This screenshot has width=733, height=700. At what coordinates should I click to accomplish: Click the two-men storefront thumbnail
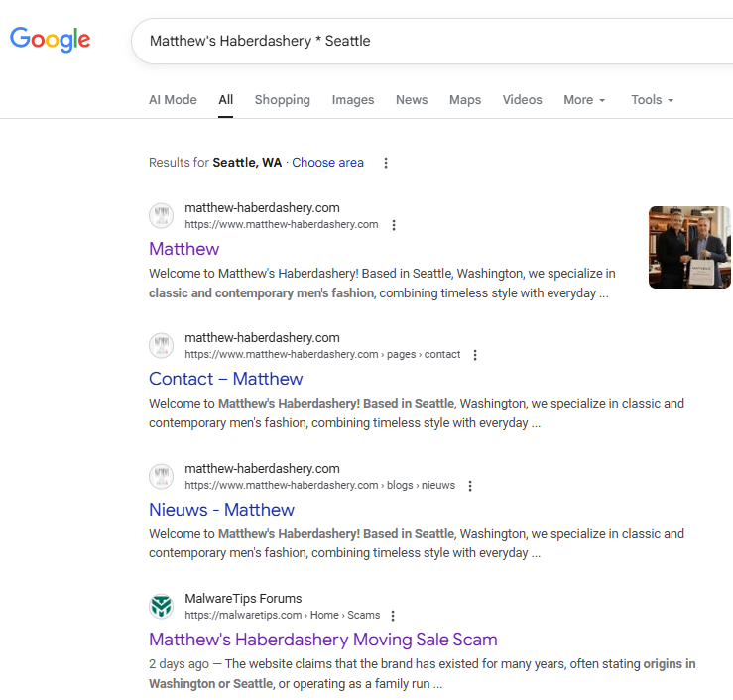coord(689,247)
